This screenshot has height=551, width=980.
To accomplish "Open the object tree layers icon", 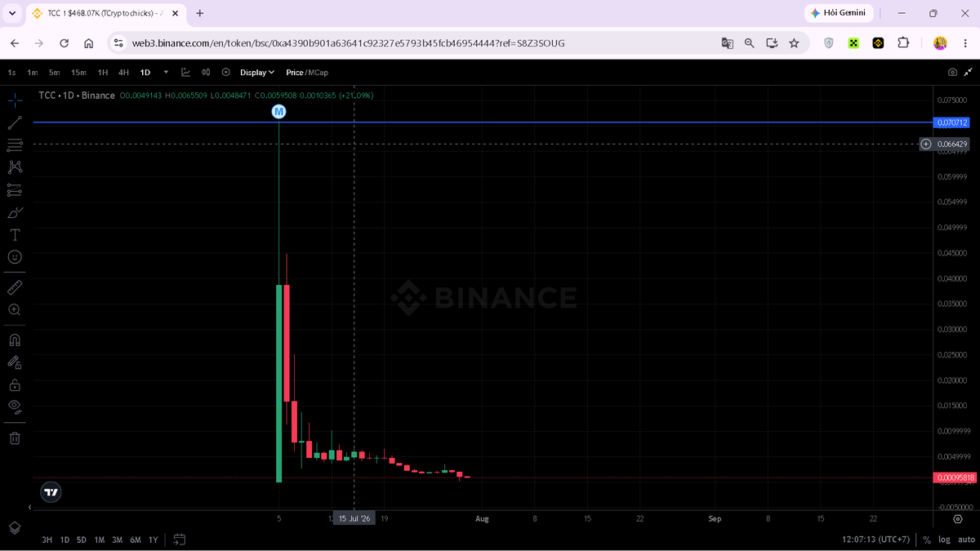I will 15,528.
